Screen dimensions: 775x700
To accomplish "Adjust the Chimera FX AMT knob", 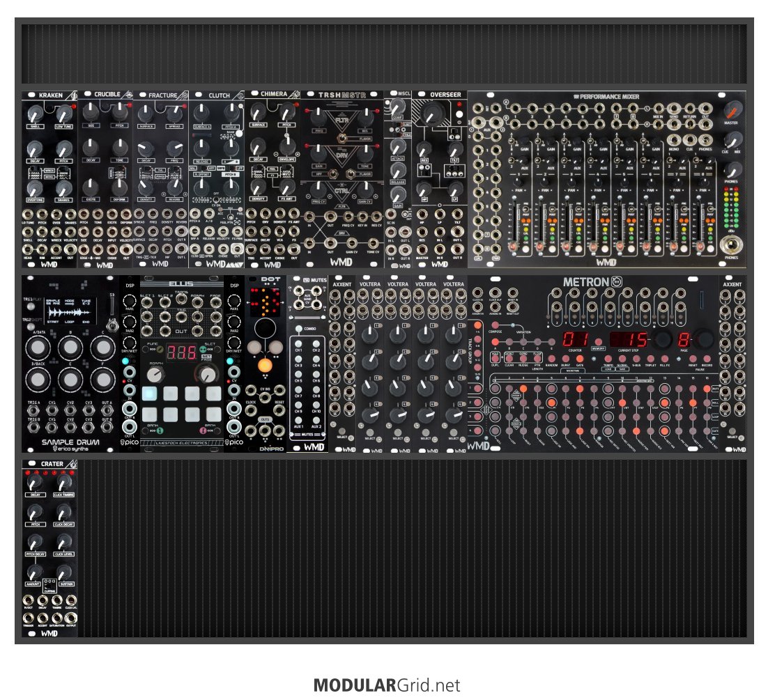I will tap(286, 187).
